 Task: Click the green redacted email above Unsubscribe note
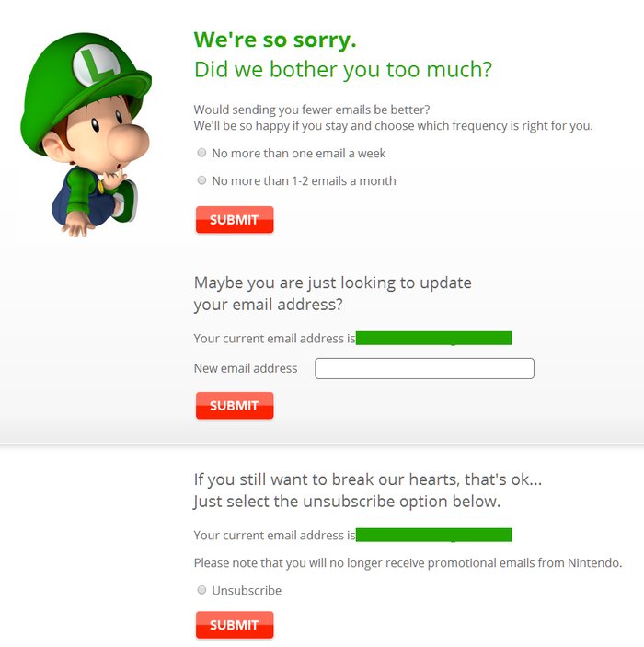click(x=433, y=535)
